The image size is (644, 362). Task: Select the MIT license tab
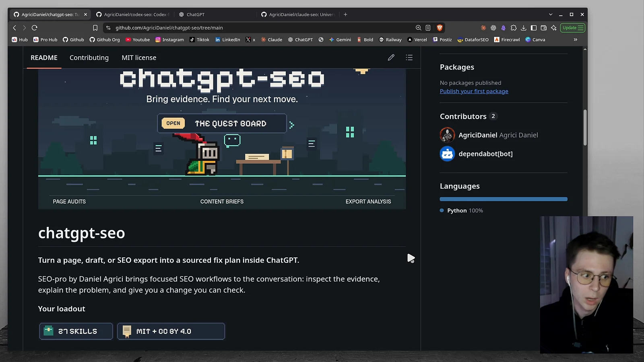139,58
